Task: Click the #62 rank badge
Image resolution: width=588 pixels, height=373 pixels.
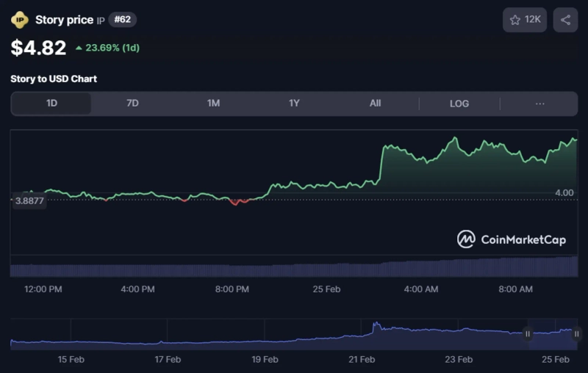Action: pyautogui.click(x=123, y=20)
